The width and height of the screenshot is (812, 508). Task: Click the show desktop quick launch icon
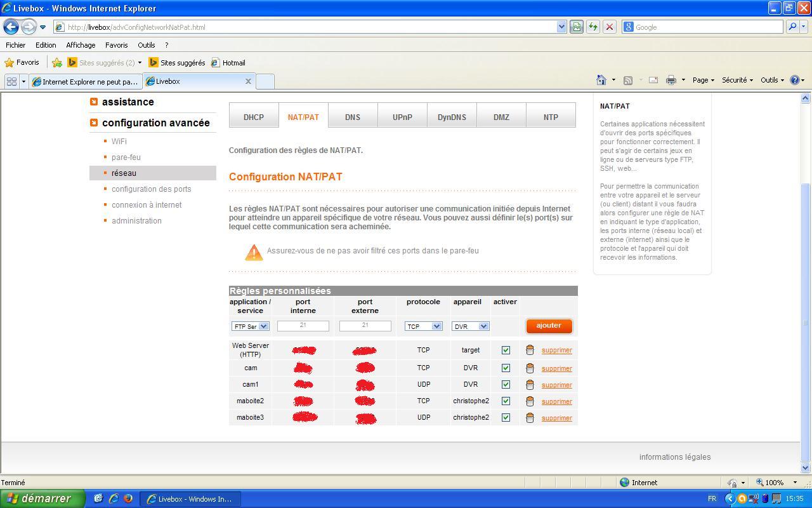pos(98,498)
